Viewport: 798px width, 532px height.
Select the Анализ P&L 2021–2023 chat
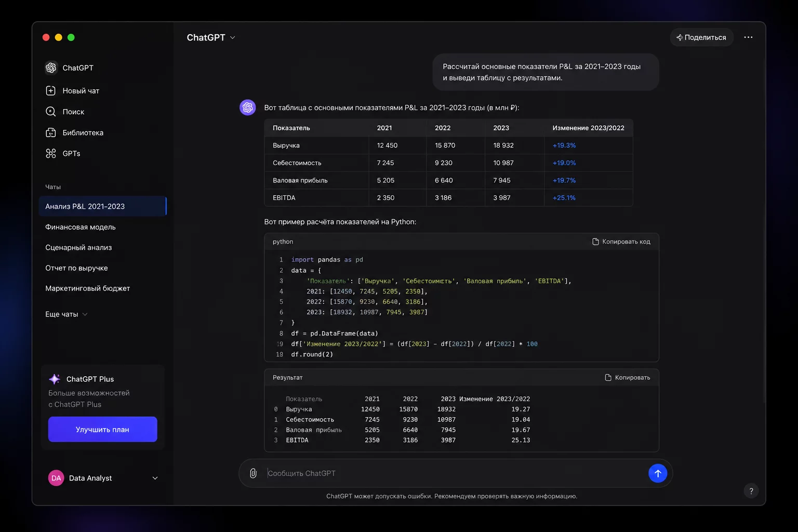(x=103, y=206)
